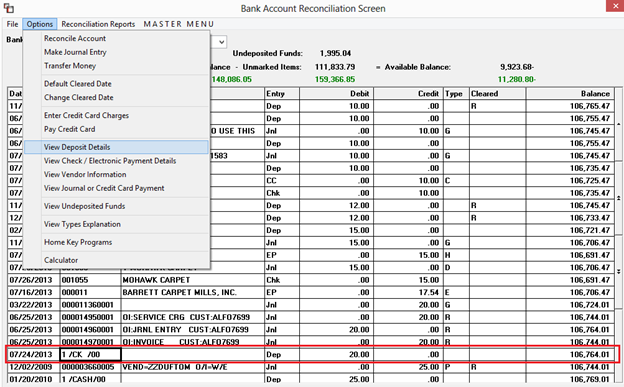Screen dimensions: 624x387
Task: Open View Check / Electronic Payment Details
Action: 110,161
